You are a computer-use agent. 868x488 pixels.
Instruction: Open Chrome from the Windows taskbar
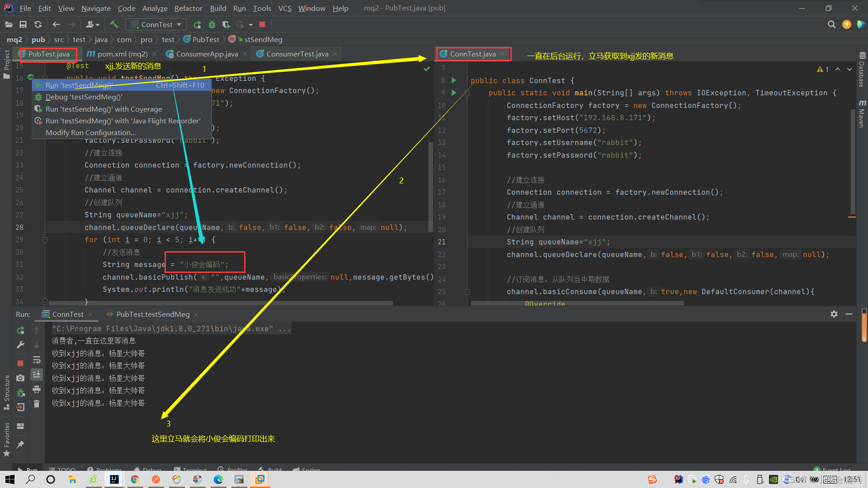[135, 479]
